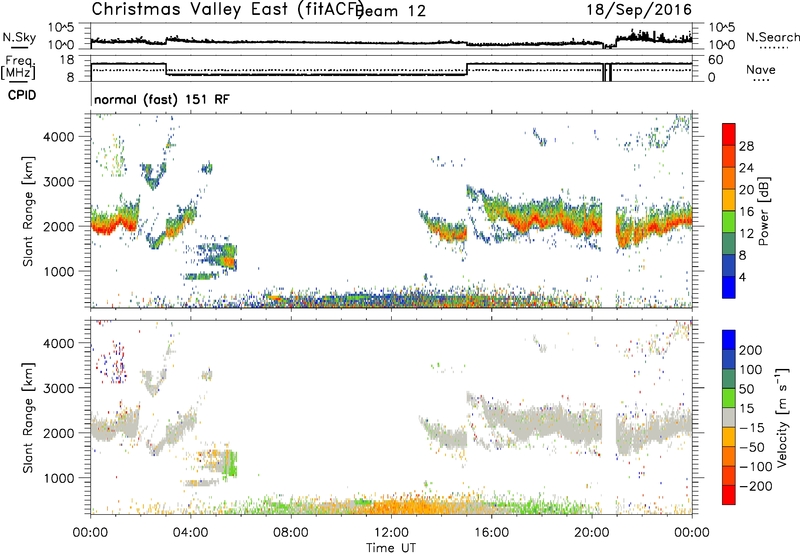Pick the gray -15 to 15 velocity segment
The height and width of the screenshot is (554, 800).
point(729,418)
